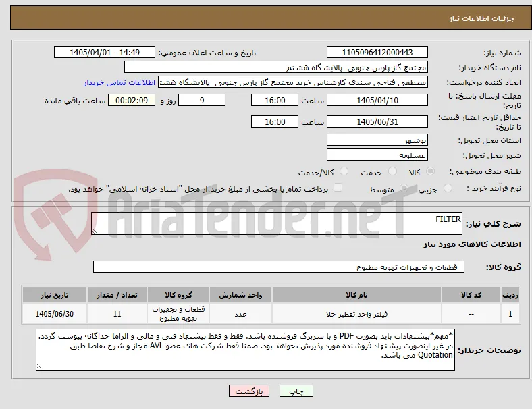Screen dimensions: 532x409
Task: Click the FILTER description text area
Action: click(x=277, y=223)
